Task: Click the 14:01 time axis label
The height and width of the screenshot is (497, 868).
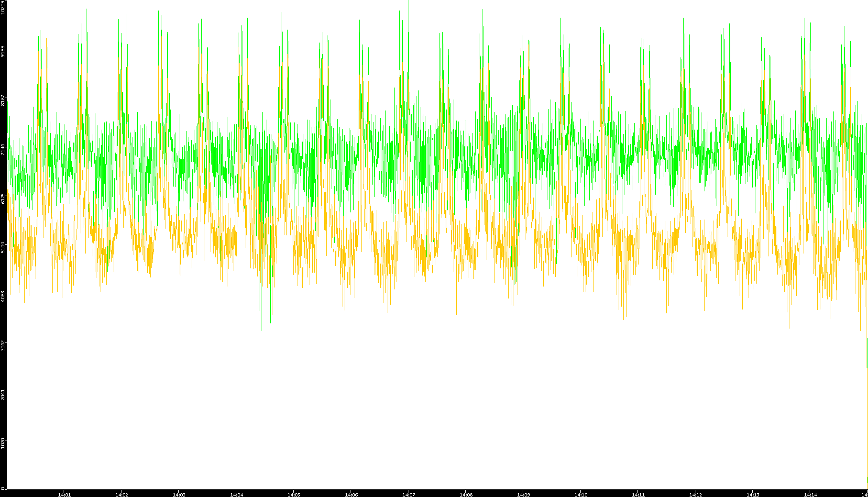Action: click(64, 495)
